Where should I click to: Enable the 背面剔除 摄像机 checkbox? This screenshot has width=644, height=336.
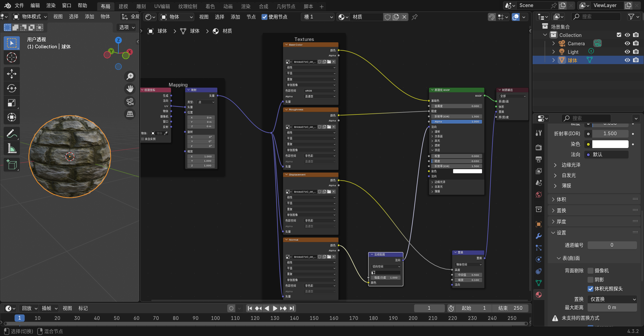coord(591,271)
